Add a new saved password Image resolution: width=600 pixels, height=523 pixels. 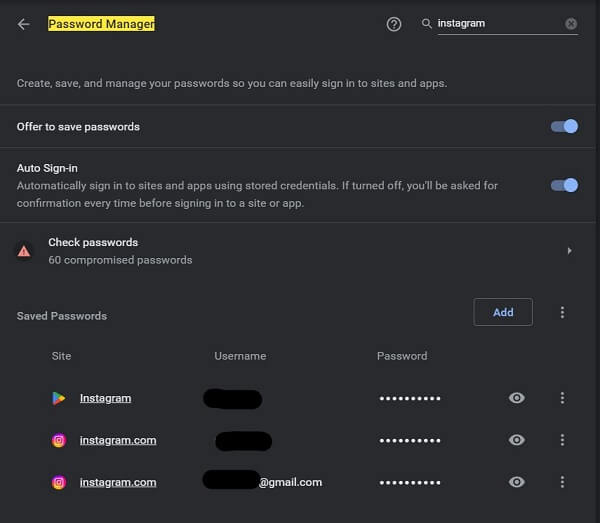click(x=503, y=312)
